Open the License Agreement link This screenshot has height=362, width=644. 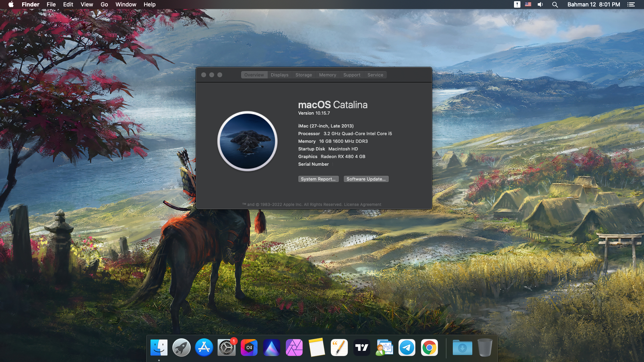pos(363,204)
